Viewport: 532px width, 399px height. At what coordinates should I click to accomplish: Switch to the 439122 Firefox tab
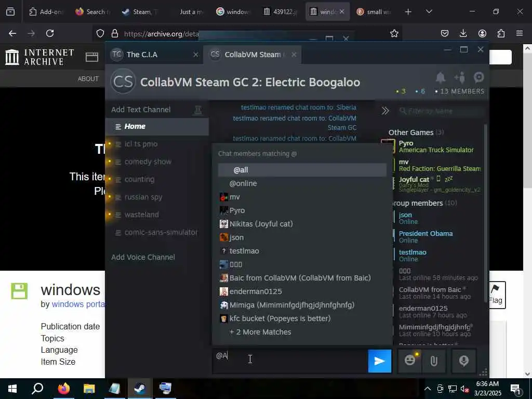(x=280, y=12)
